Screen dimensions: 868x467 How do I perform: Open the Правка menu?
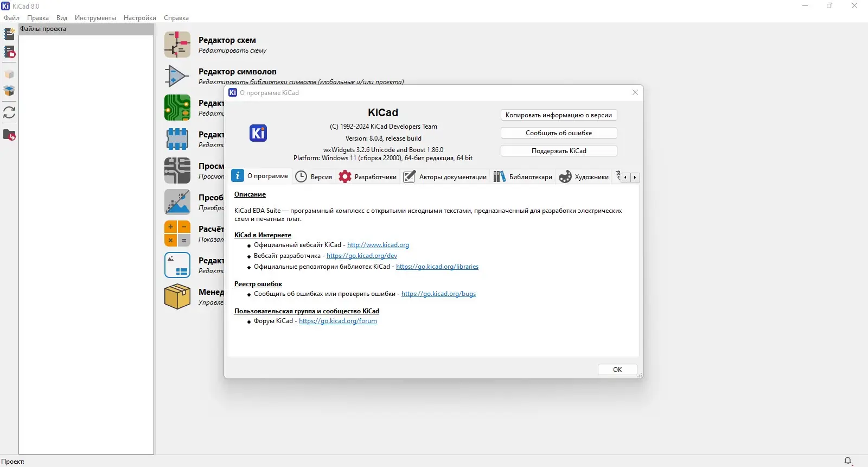(38, 18)
